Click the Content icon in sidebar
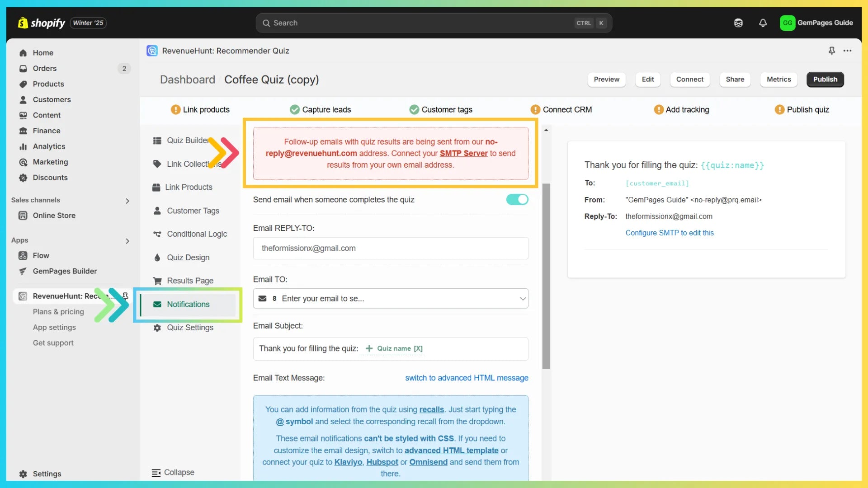The width and height of the screenshot is (868, 488). (x=23, y=115)
